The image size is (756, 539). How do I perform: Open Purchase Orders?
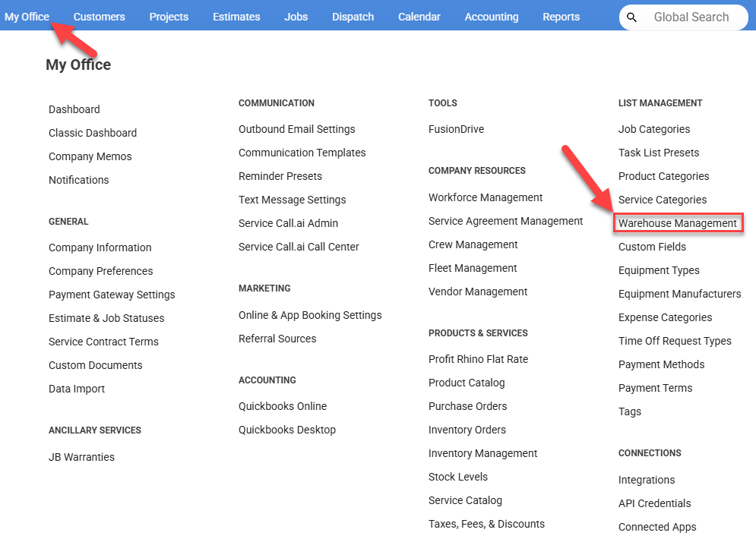pos(468,407)
